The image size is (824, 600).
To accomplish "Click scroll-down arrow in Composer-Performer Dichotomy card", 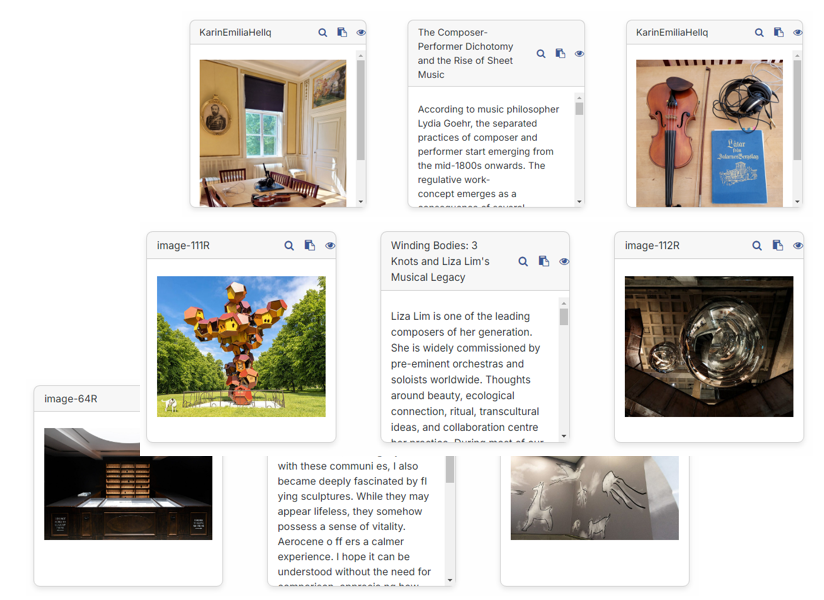I will (579, 201).
